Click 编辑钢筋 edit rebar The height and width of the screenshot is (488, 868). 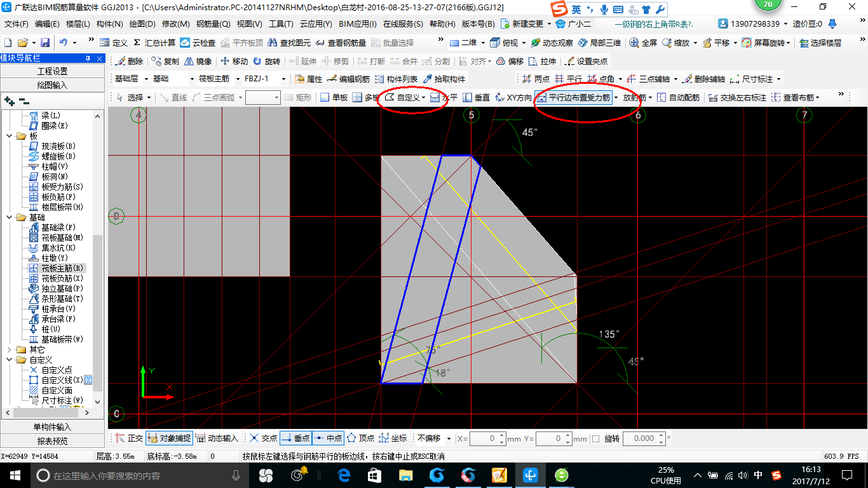point(349,79)
